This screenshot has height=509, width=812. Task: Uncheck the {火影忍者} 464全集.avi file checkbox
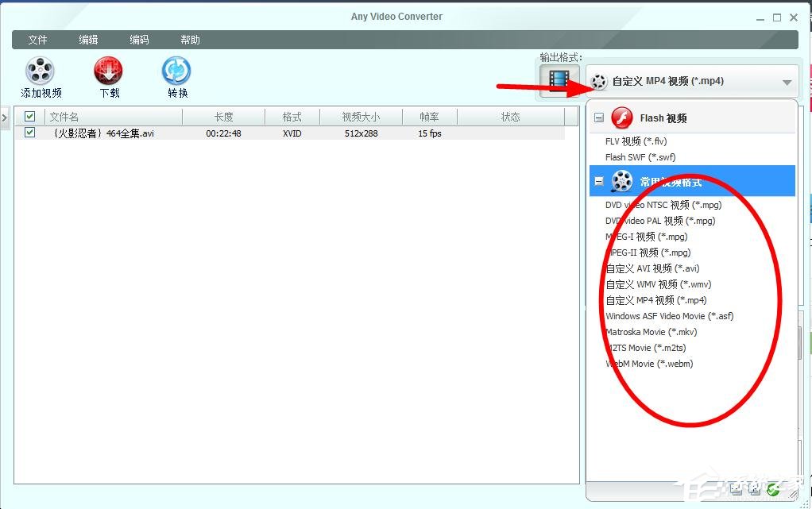[29, 133]
